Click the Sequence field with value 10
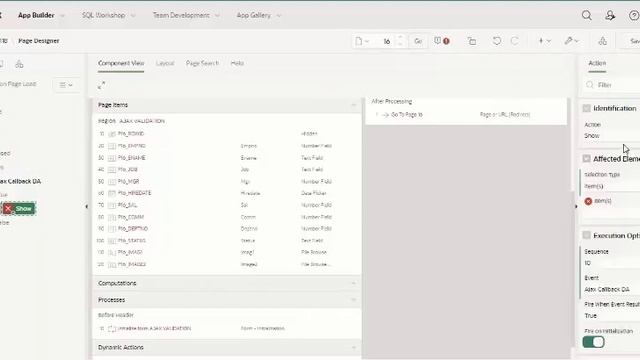 [x=611, y=263]
